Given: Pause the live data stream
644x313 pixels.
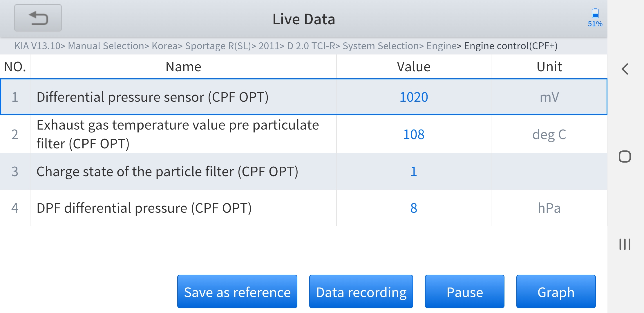Looking at the screenshot, I should pyautogui.click(x=464, y=292).
